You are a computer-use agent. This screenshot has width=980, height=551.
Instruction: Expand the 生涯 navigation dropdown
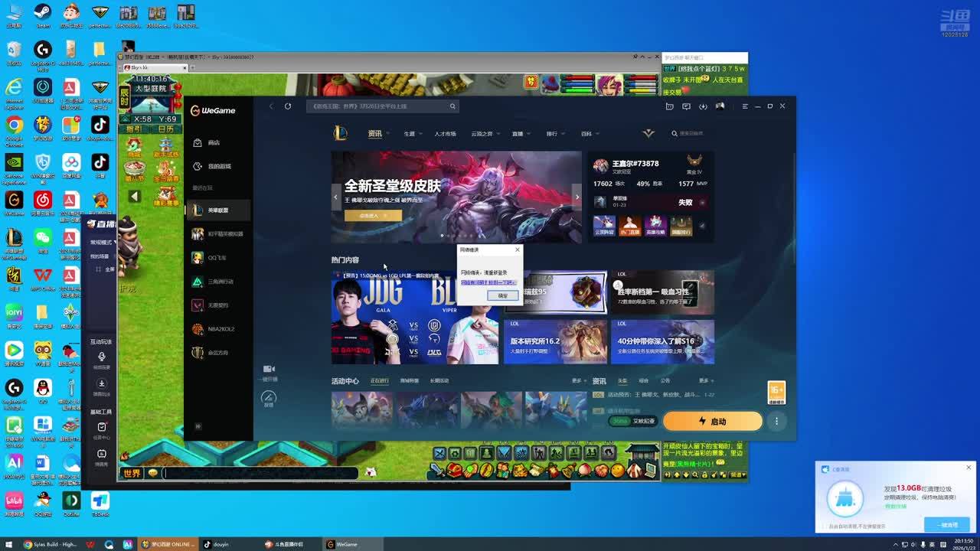tap(421, 134)
